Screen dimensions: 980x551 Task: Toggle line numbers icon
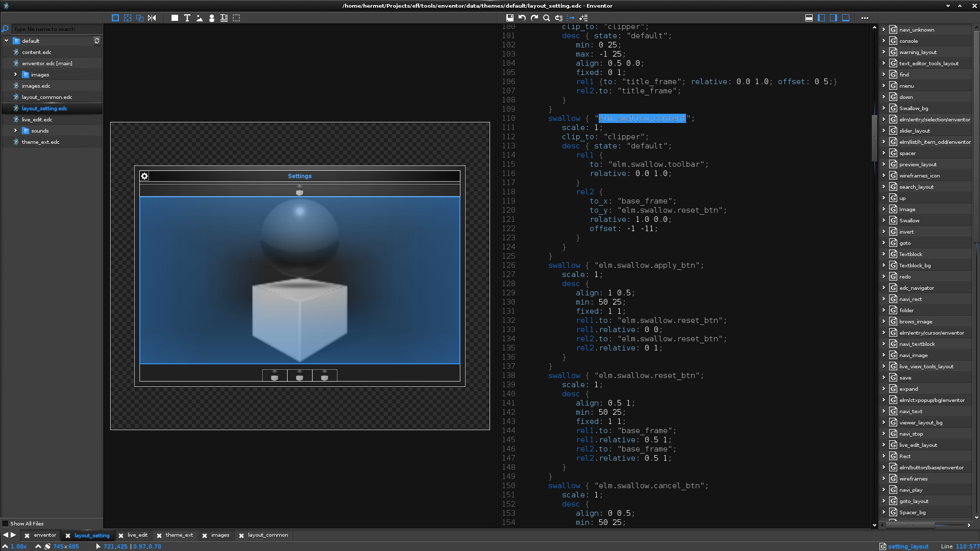[583, 18]
